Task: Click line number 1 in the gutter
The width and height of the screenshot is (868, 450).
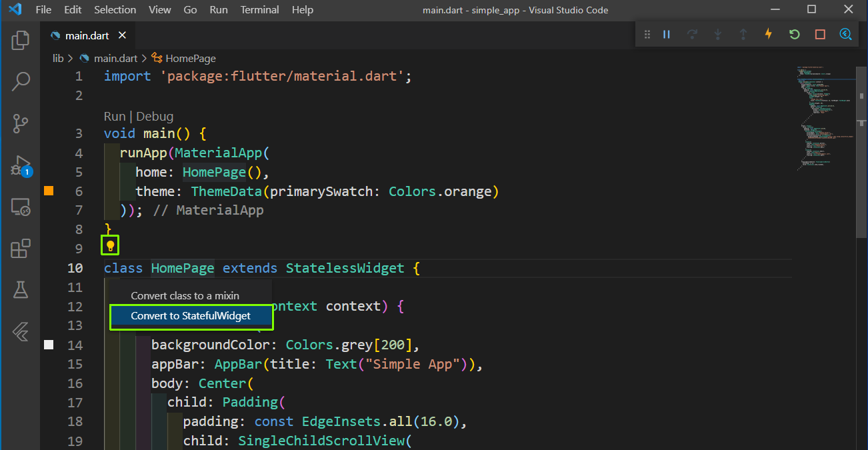Action: [79, 76]
